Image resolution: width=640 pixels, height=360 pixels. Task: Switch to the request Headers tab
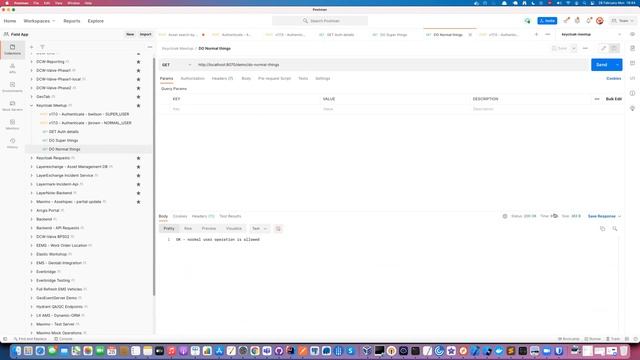tap(222, 78)
